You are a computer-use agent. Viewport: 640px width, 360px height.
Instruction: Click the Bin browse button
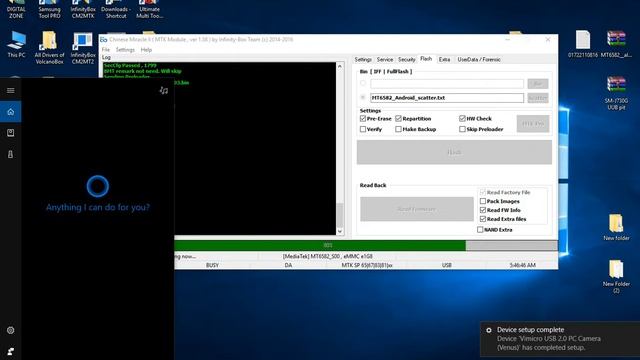pyautogui.click(x=538, y=84)
